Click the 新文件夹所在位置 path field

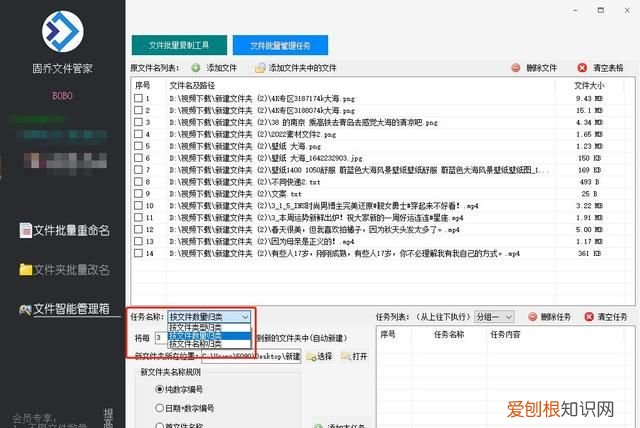coord(251,356)
